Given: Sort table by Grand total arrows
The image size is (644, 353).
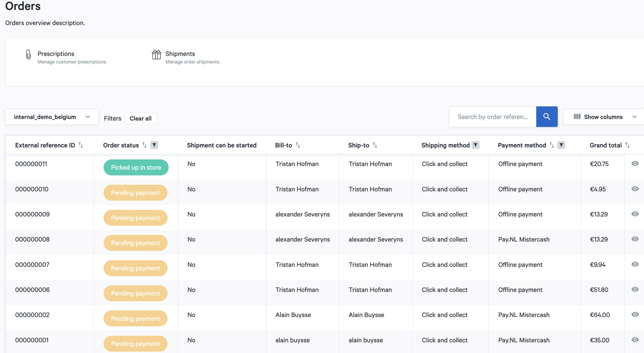Looking at the screenshot, I should pyautogui.click(x=627, y=145).
